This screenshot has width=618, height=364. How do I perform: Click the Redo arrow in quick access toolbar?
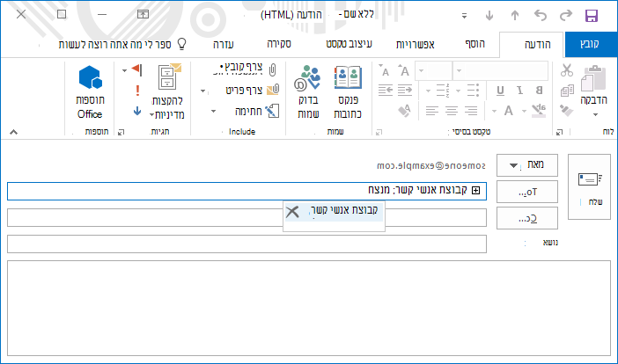pos(565,16)
